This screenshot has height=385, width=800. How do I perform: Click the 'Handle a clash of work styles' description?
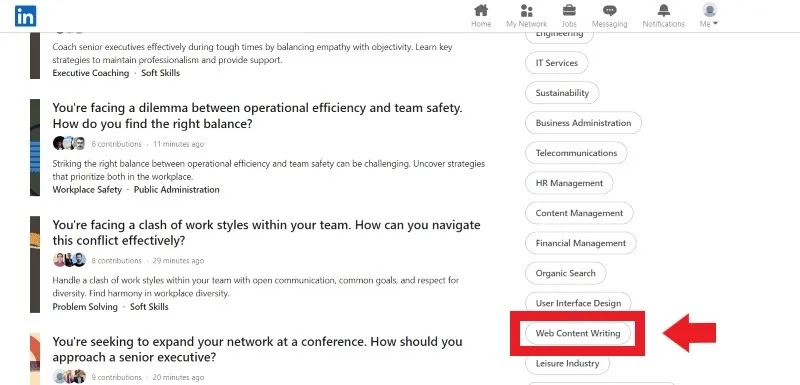click(256, 287)
